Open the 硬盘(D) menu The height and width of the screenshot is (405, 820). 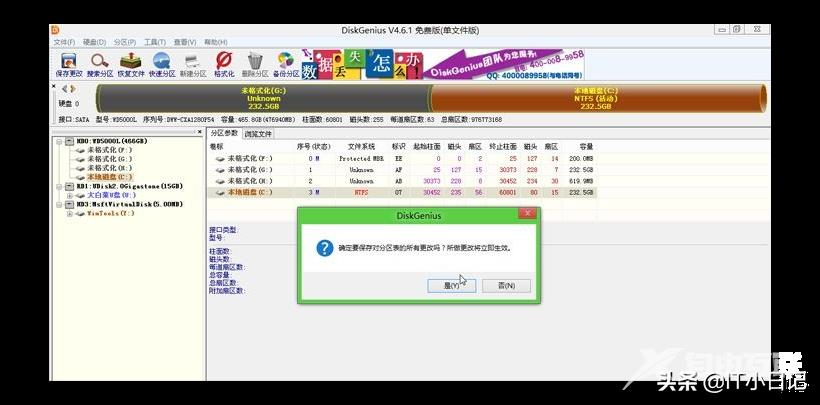coord(95,42)
